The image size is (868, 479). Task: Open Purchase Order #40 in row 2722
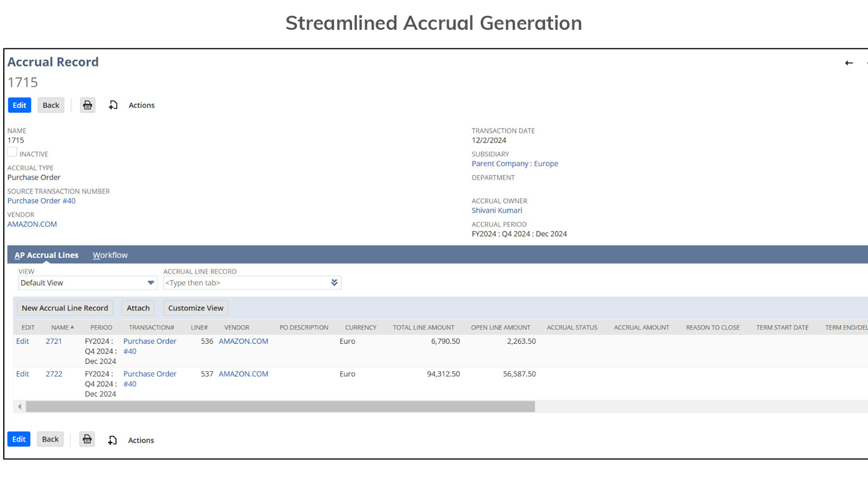pos(150,379)
